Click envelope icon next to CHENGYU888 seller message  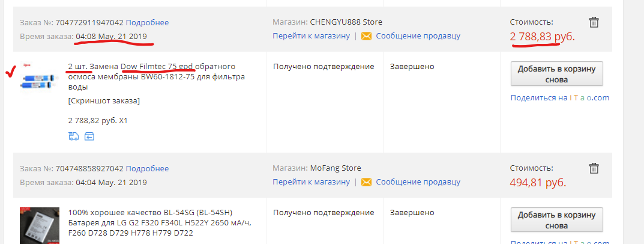[x=366, y=36]
